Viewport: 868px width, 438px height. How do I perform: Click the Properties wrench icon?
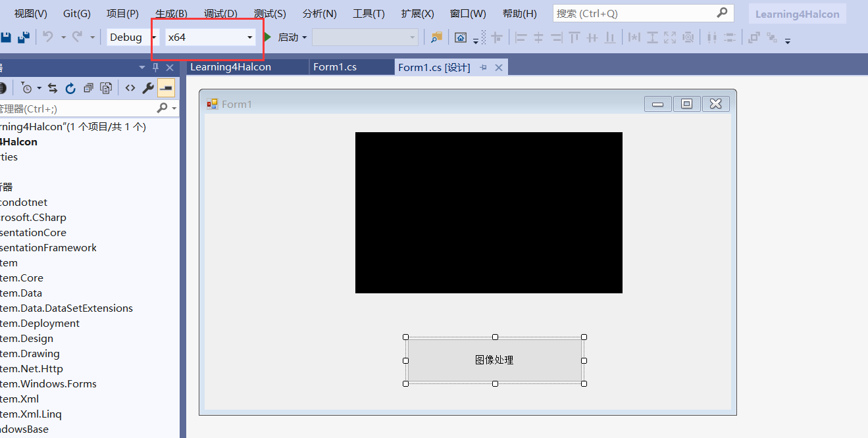click(147, 87)
